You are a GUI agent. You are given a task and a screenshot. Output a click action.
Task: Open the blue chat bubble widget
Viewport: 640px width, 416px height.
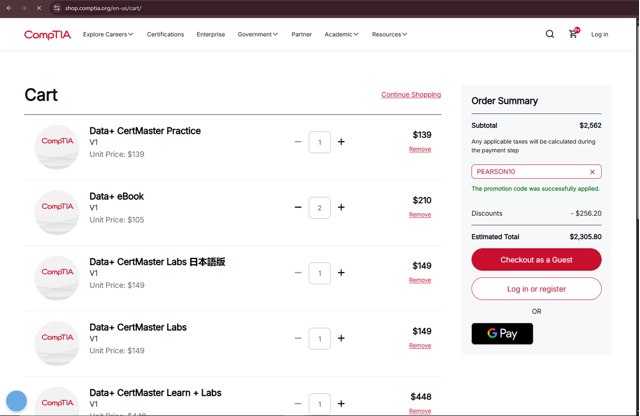coord(16,400)
